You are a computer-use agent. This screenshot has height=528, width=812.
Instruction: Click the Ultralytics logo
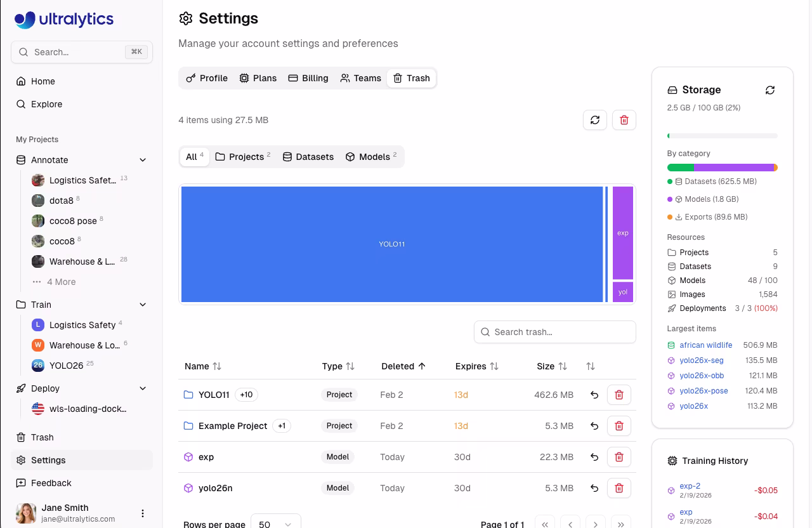click(64, 20)
